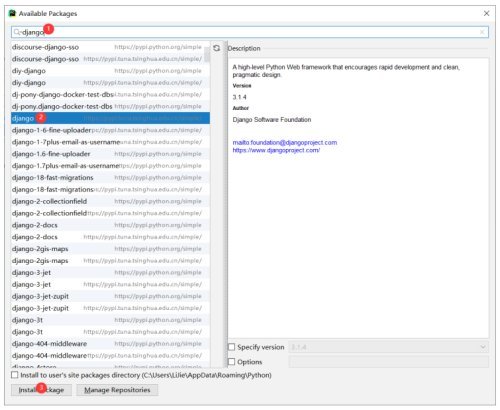Select discourse-django-sso from the tsinghua mirror
This screenshot has height=410, width=500.
click(x=110, y=59)
